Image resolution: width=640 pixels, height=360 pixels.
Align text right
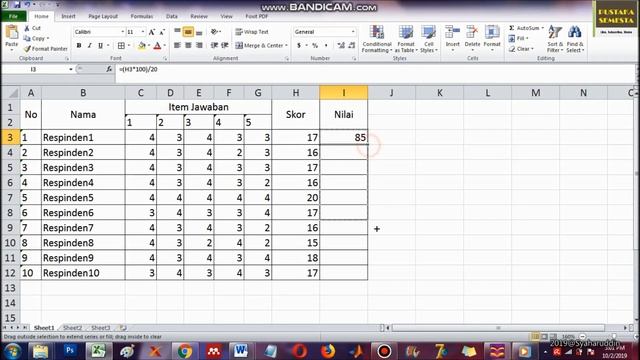tap(199, 45)
